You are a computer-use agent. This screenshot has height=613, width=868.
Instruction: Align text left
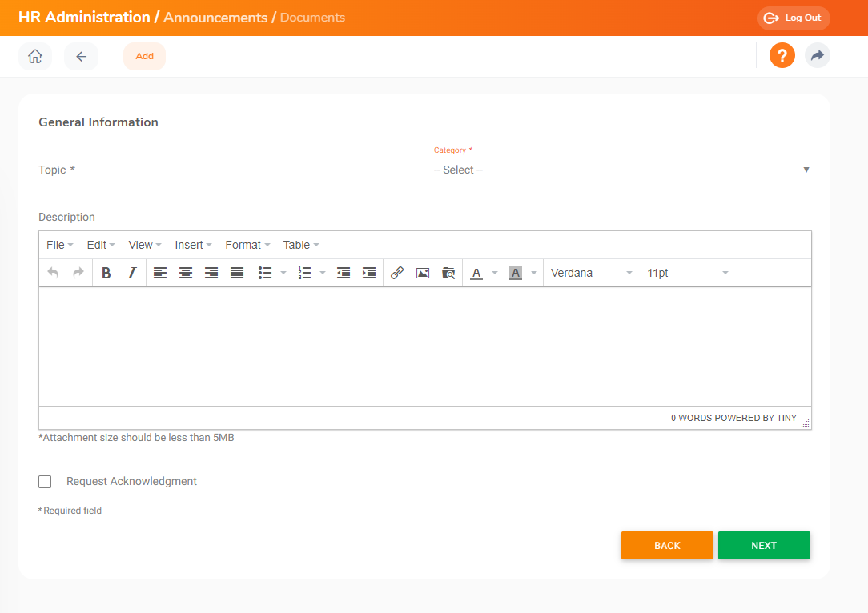coord(160,273)
